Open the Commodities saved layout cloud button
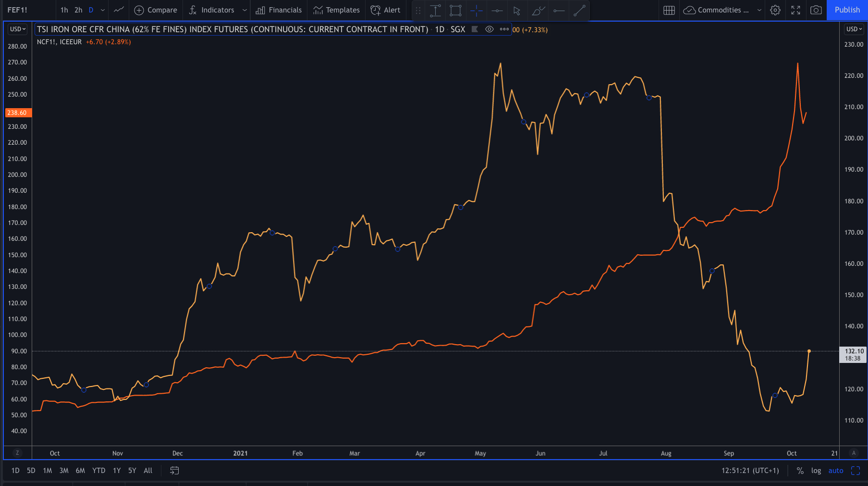This screenshot has width=868, height=486. coord(716,10)
